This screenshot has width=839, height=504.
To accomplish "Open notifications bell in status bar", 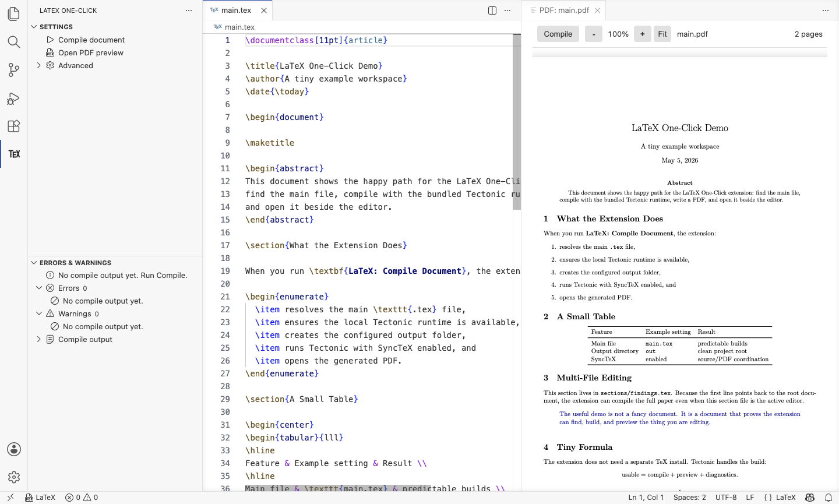I will pos(828,498).
